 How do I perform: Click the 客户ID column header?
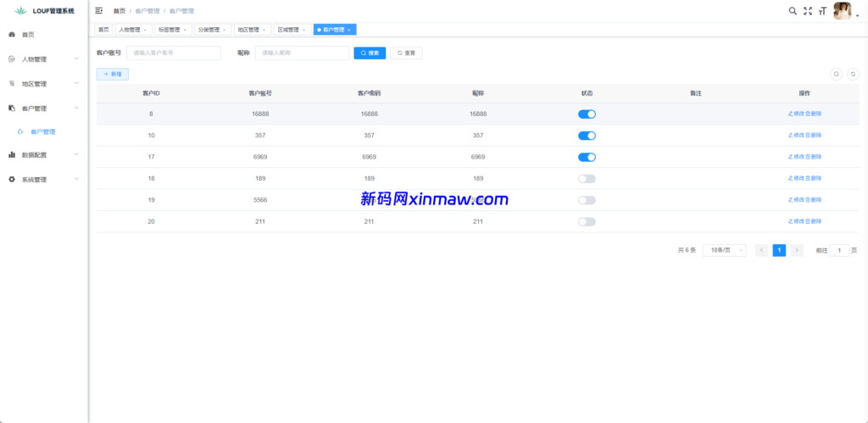pyautogui.click(x=151, y=93)
